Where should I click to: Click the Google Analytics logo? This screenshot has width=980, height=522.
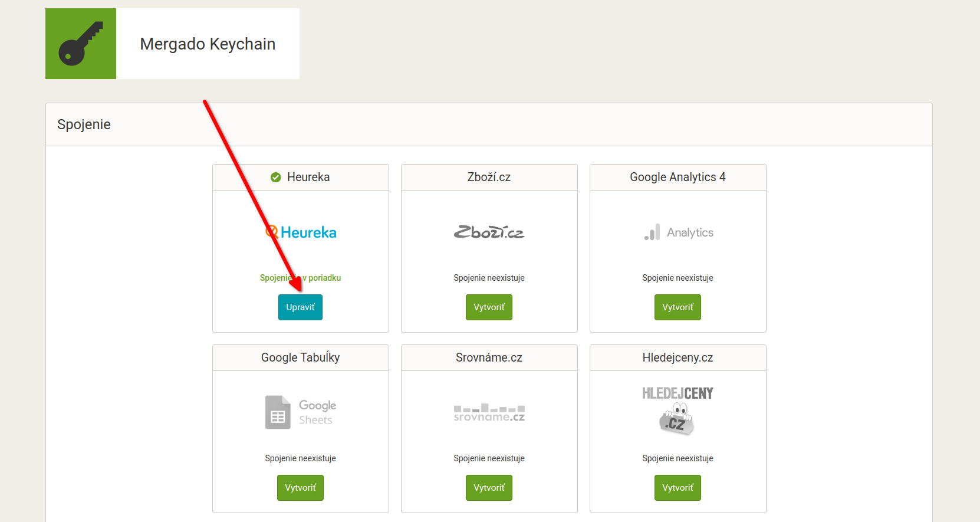click(678, 232)
